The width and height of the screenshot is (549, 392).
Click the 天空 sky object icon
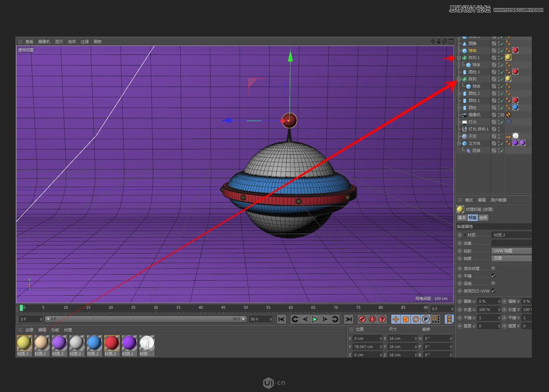click(464, 135)
